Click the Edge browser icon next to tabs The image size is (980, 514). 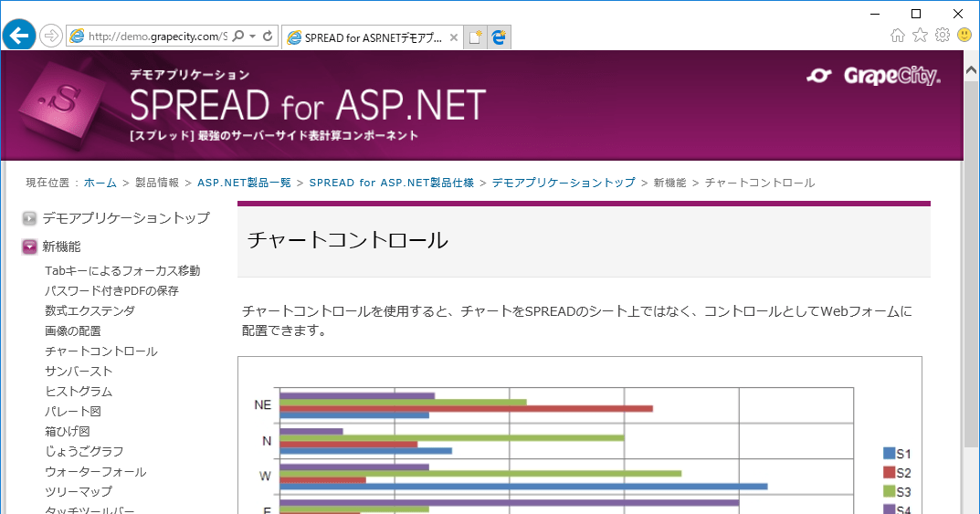[499, 37]
